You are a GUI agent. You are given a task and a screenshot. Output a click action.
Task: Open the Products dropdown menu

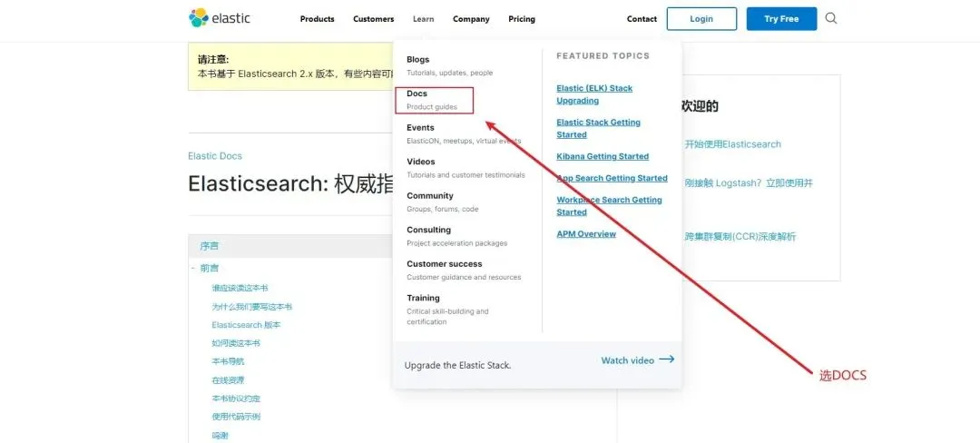(x=317, y=19)
